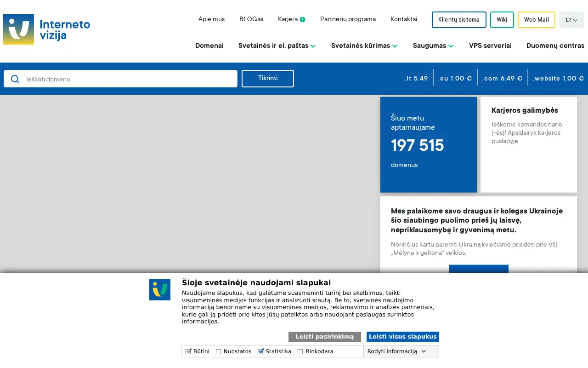Select the .website 1.00 € domain price
The height and width of the screenshot is (368, 588).
559,78
